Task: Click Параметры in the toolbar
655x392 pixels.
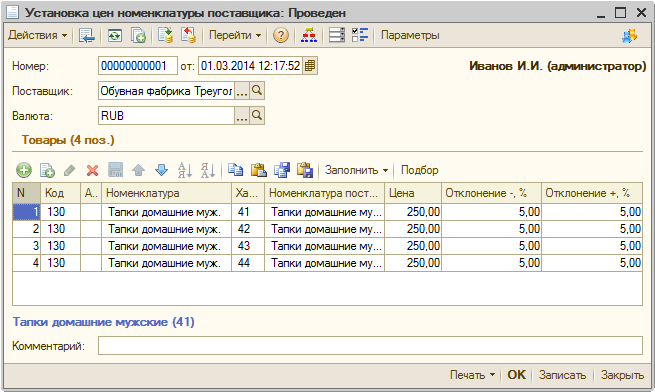Action: pos(410,35)
